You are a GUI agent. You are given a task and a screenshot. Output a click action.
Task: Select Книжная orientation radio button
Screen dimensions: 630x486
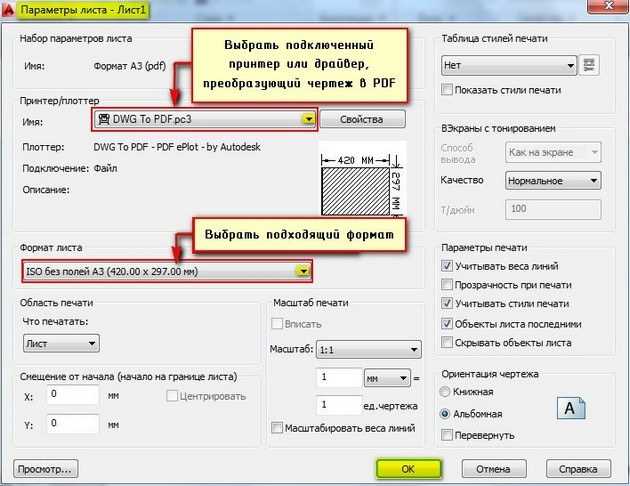444,392
